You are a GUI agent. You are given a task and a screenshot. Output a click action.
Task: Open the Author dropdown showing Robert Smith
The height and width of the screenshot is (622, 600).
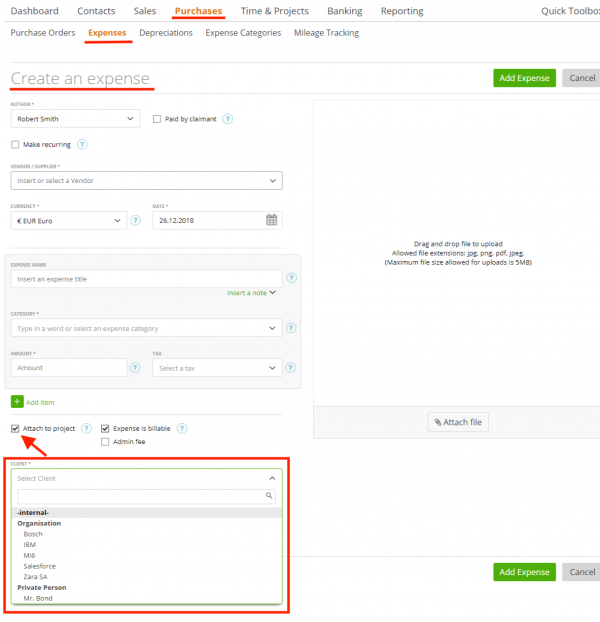pyautogui.click(x=75, y=119)
